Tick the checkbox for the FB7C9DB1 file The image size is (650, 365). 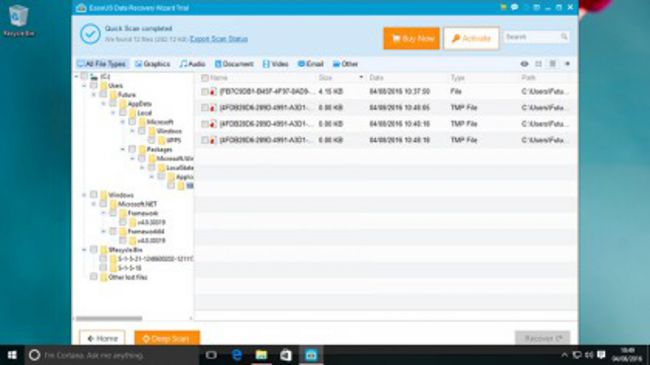205,92
